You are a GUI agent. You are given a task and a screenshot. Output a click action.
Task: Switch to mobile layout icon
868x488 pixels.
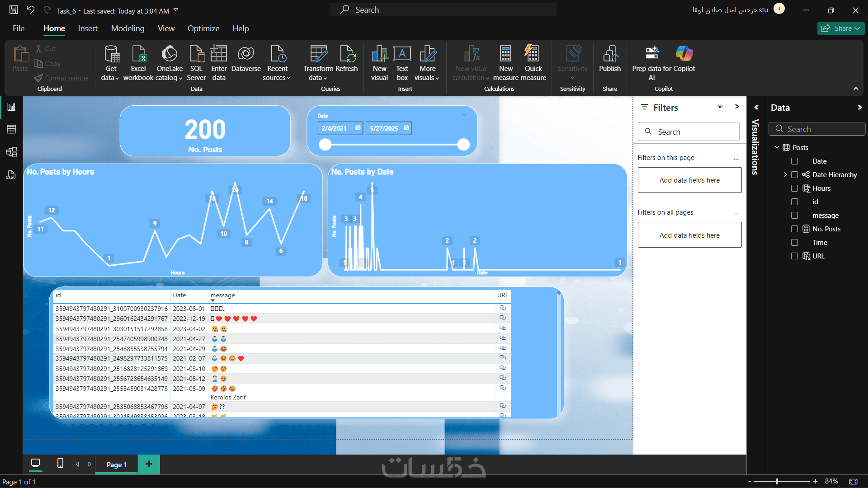click(60, 463)
